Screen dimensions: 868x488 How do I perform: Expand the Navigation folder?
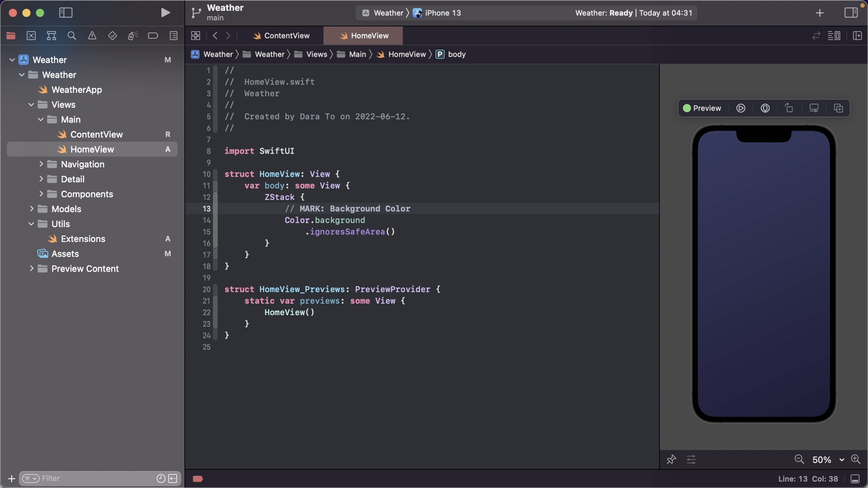click(41, 164)
